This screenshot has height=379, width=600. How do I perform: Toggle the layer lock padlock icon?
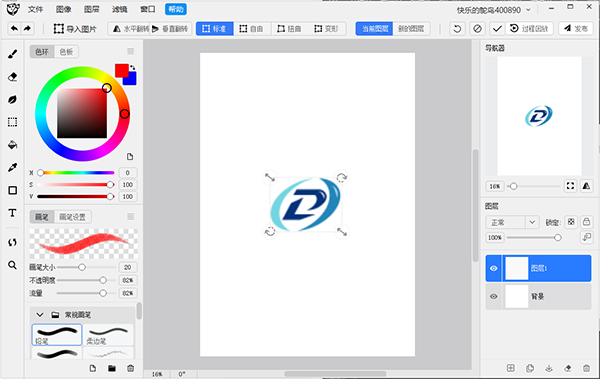(586, 222)
